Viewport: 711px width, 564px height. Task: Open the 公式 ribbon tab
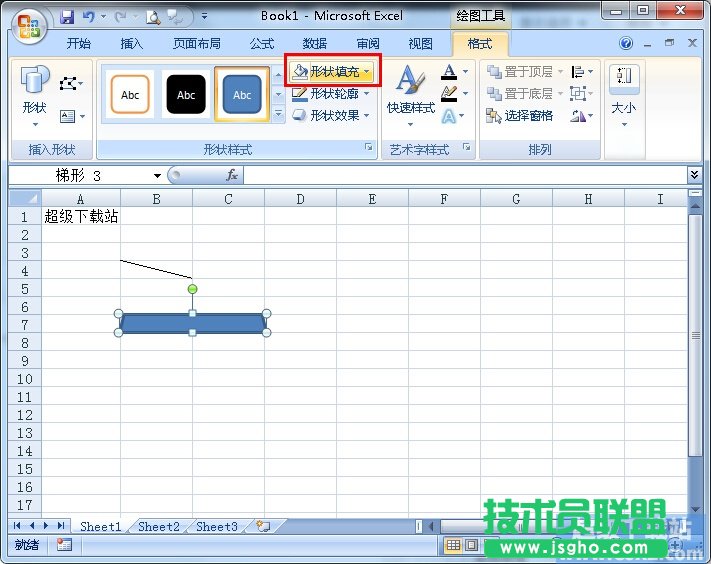pos(262,44)
